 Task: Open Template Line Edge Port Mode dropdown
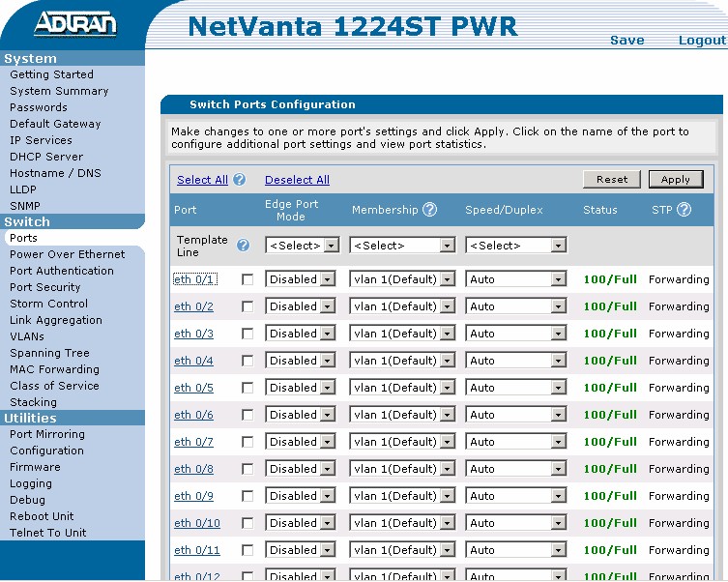[303, 245]
